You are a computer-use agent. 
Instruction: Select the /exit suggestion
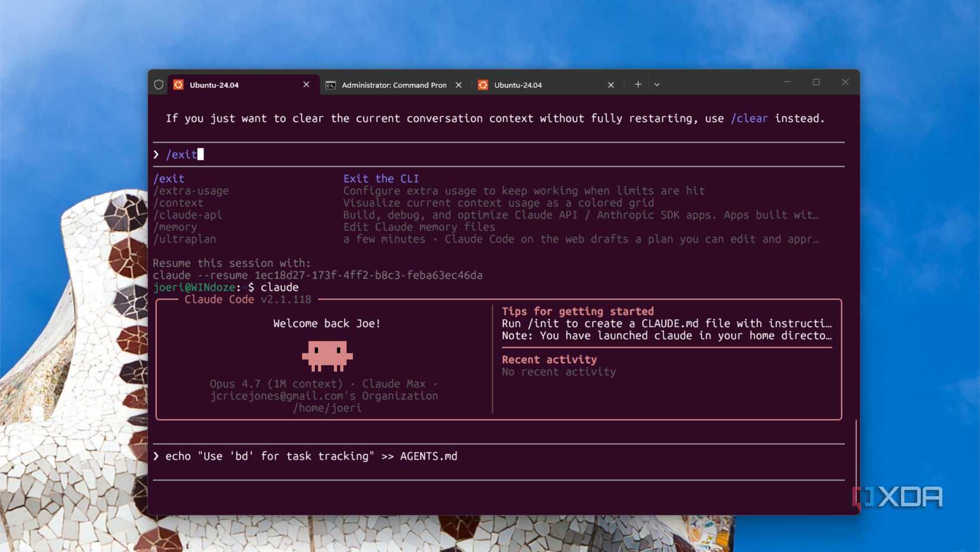169,178
